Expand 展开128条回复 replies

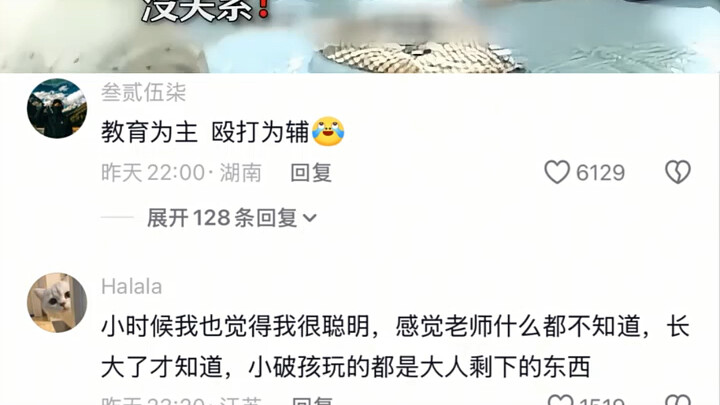point(231,217)
